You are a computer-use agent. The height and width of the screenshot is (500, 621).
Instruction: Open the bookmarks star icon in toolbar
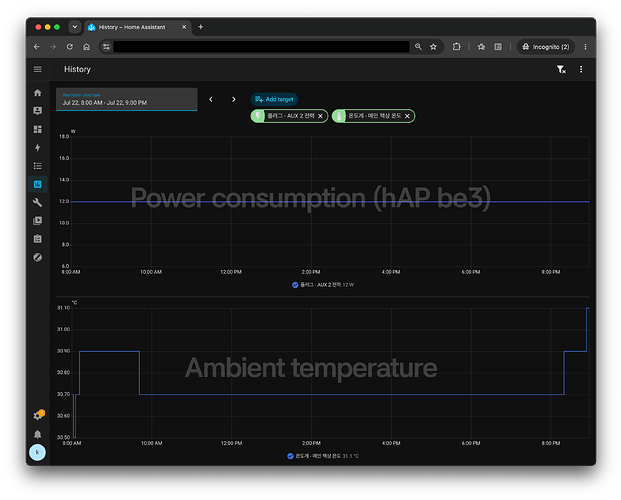[x=481, y=47]
